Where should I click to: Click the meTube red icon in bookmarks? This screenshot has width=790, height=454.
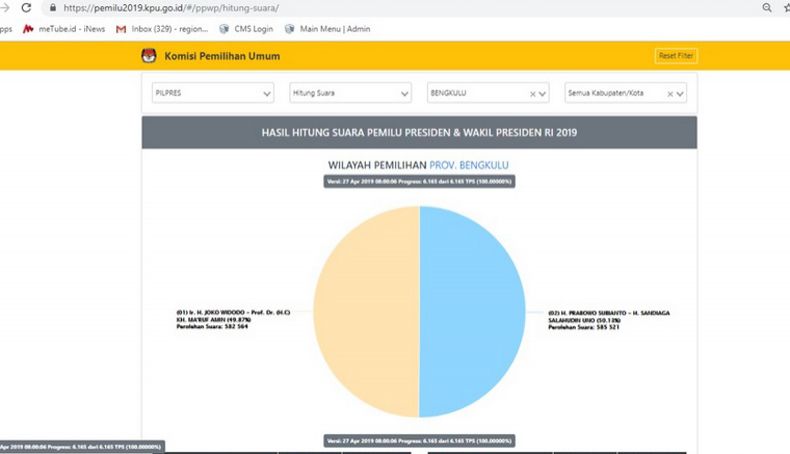(28, 29)
